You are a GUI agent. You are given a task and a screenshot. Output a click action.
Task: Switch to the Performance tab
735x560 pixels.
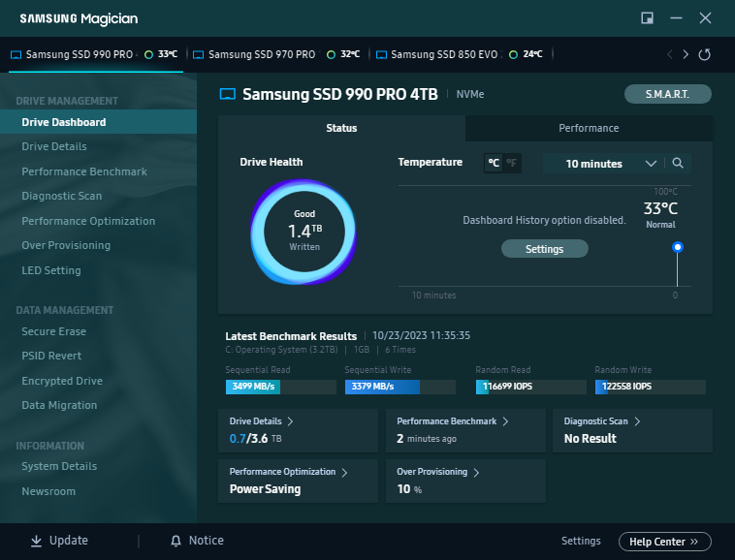point(589,128)
